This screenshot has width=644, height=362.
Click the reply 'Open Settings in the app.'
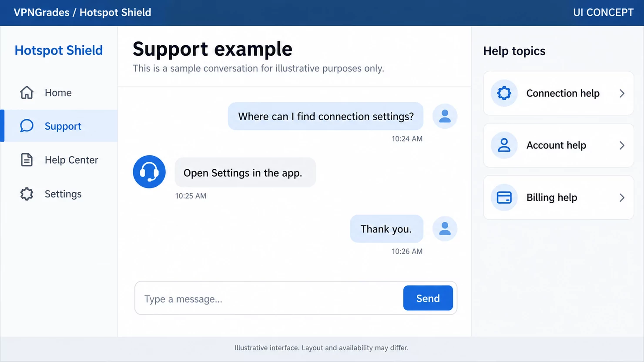pyautogui.click(x=245, y=173)
